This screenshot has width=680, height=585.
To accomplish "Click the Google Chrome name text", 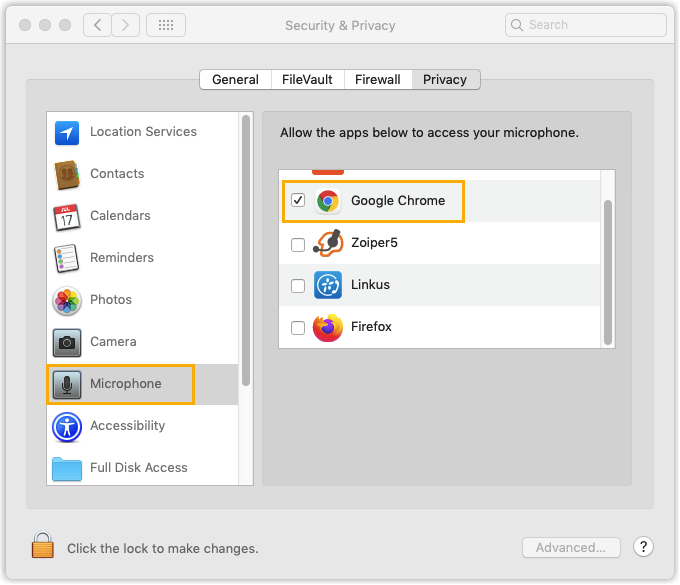I will point(398,201).
